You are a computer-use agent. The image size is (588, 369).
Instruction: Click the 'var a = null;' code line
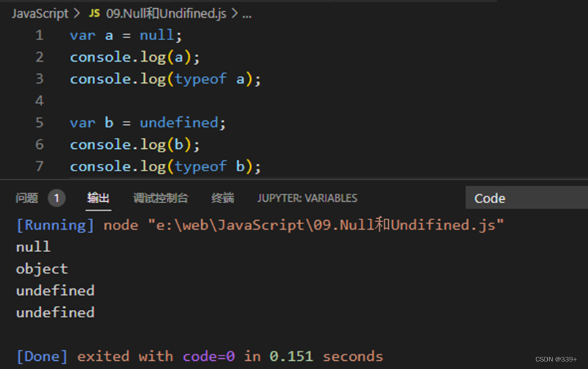[126, 35]
